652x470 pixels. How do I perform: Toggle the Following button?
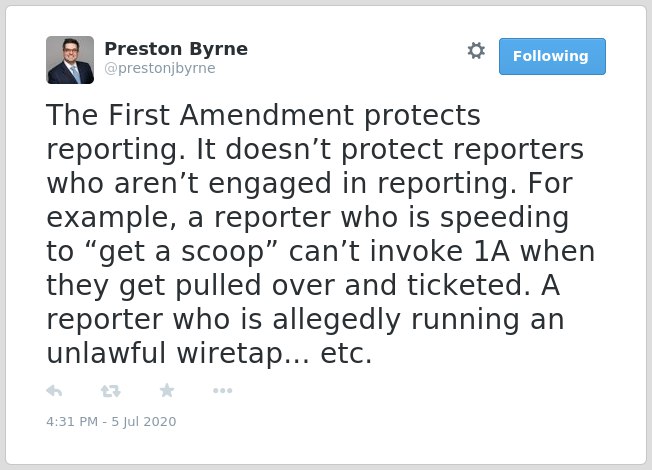pyautogui.click(x=552, y=57)
